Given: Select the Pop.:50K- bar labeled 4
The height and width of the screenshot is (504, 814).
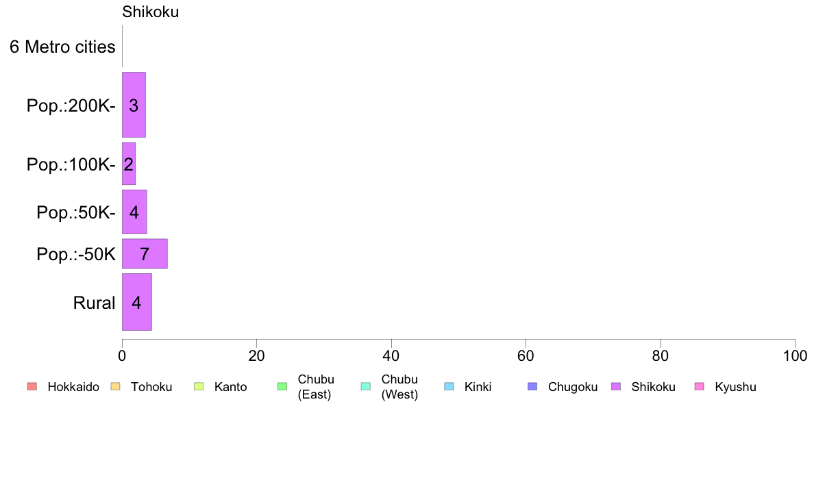Looking at the screenshot, I should point(134,212).
